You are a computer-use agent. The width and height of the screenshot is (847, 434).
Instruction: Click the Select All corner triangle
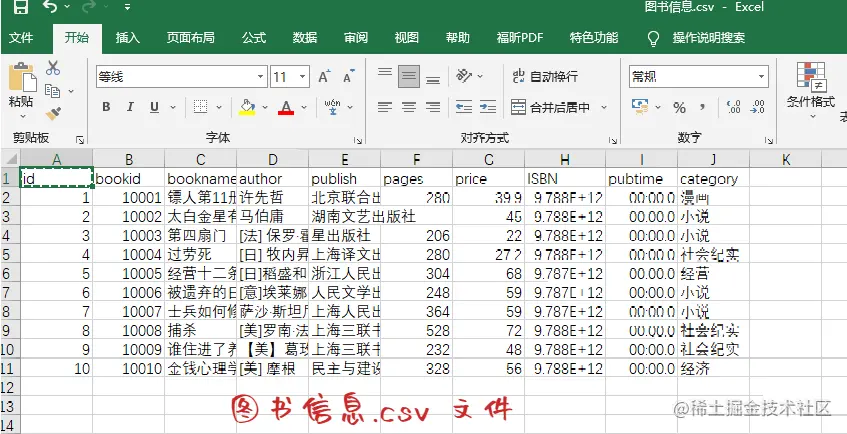pos(10,159)
